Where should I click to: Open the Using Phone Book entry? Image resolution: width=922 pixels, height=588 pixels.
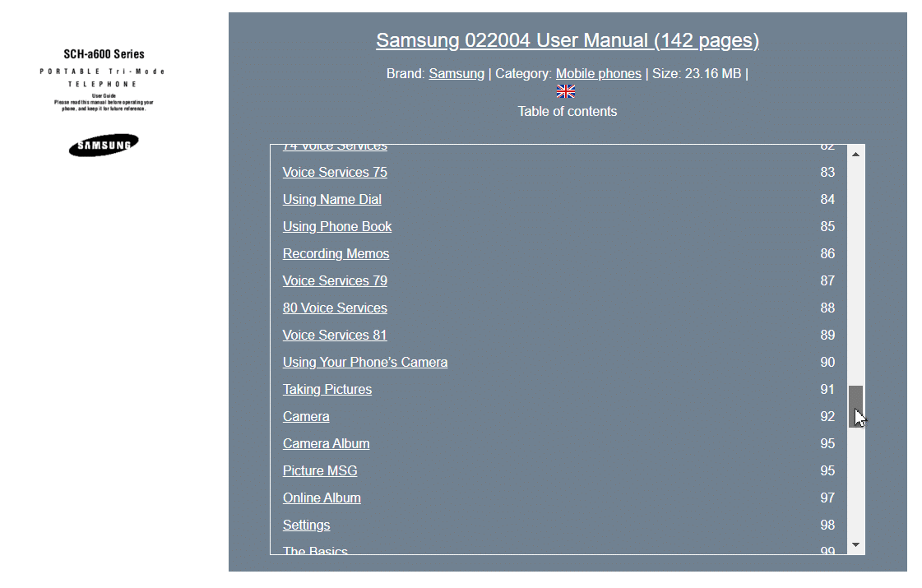337,226
